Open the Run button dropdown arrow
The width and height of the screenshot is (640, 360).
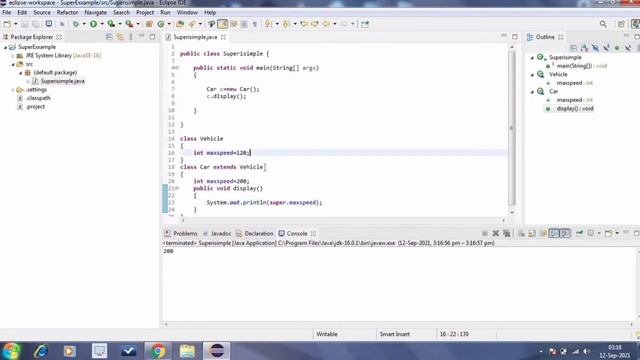pyautogui.click(x=102, y=24)
